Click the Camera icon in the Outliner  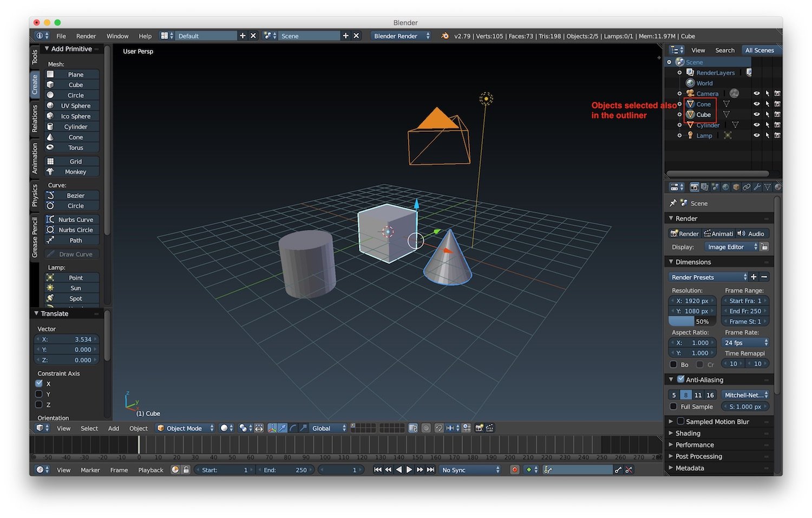[690, 93]
